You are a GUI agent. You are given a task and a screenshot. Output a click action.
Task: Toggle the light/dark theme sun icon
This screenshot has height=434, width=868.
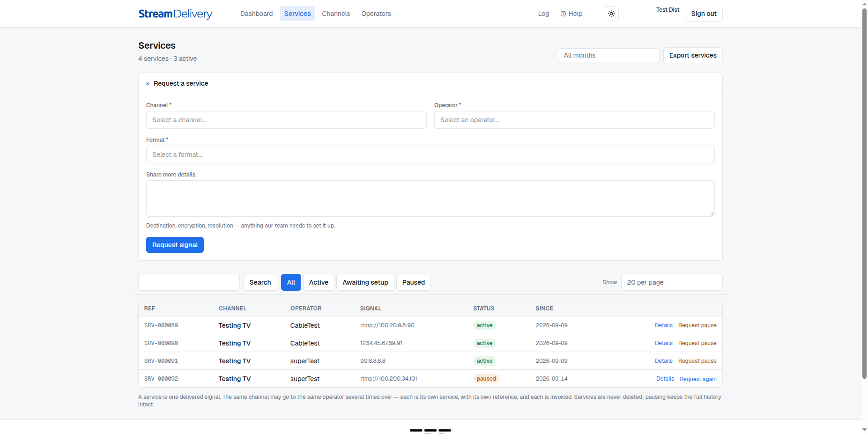(x=611, y=14)
